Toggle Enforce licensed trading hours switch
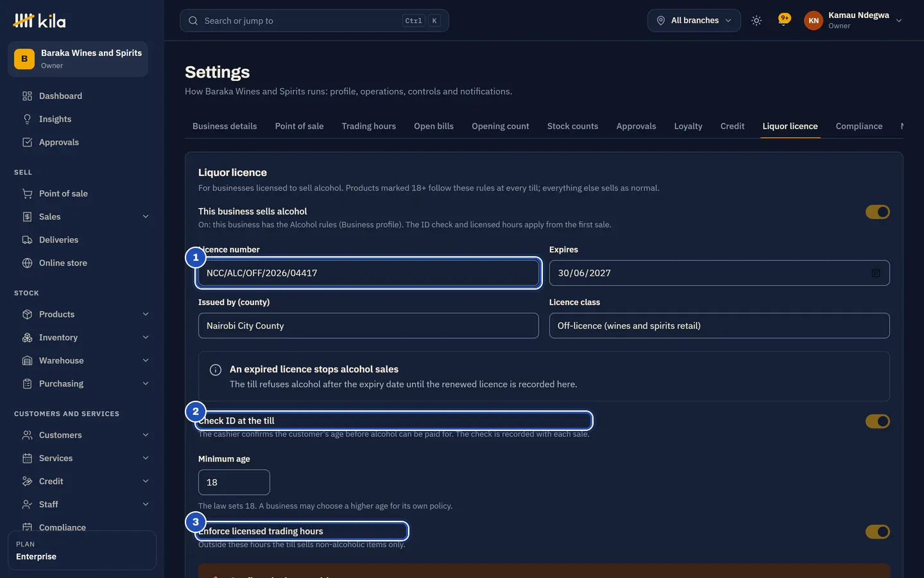The height and width of the screenshot is (578, 924). coord(877,532)
